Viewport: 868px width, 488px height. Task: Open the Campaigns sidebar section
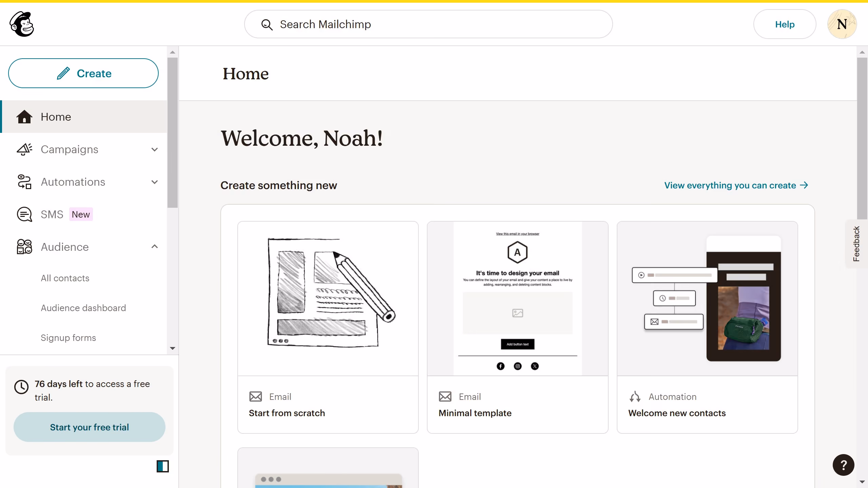(84, 149)
